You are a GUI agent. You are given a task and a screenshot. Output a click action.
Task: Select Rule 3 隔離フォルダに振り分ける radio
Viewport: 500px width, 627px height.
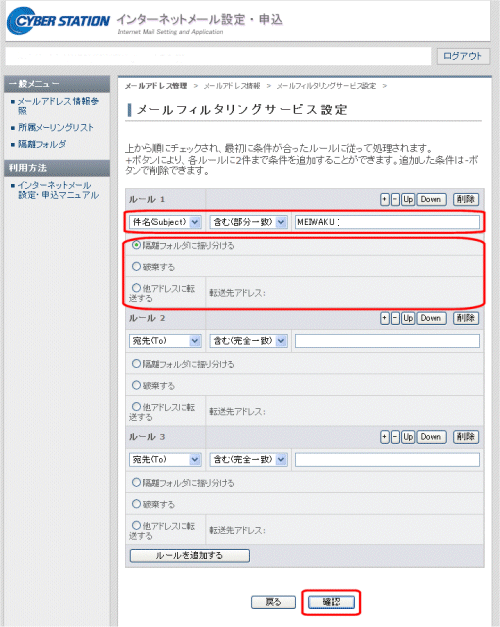[136, 482]
